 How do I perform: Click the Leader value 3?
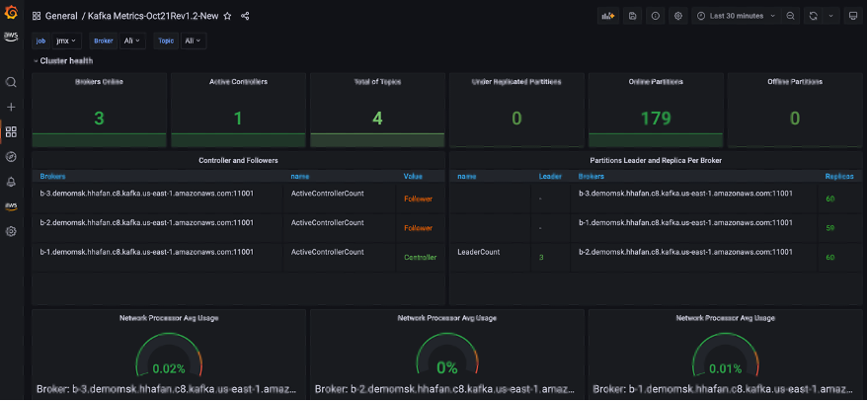pyautogui.click(x=541, y=258)
